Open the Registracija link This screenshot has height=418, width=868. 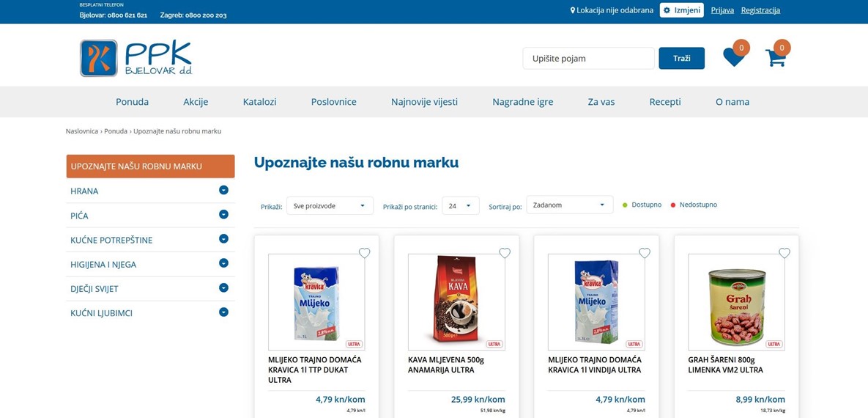[x=760, y=10]
